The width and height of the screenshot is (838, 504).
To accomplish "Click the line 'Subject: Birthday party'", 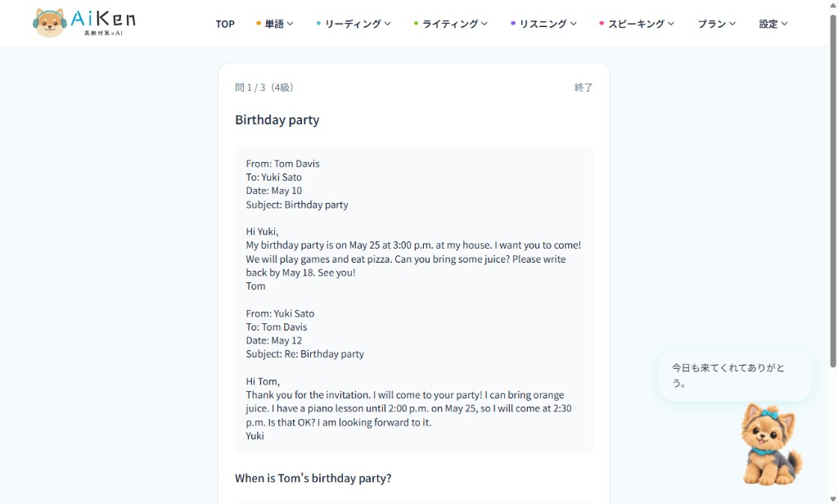I will pyautogui.click(x=297, y=205).
